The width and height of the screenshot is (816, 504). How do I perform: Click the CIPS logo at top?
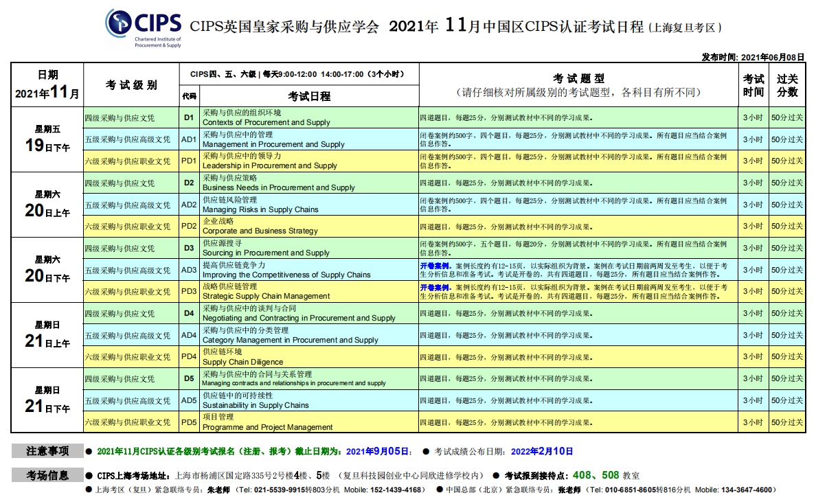[143, 28]
